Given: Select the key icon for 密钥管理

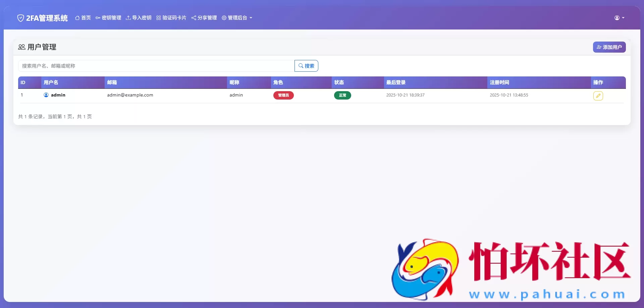Looking at the screenshot, I should pyautogui.click(x=97, y=18).
